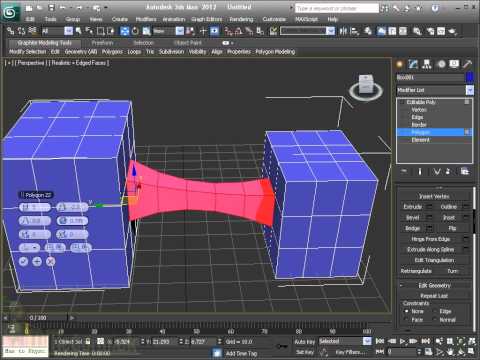This screenshot has width=480, height=360.
Task: Cancel the caddy with the X button
Action: (50, 261)
